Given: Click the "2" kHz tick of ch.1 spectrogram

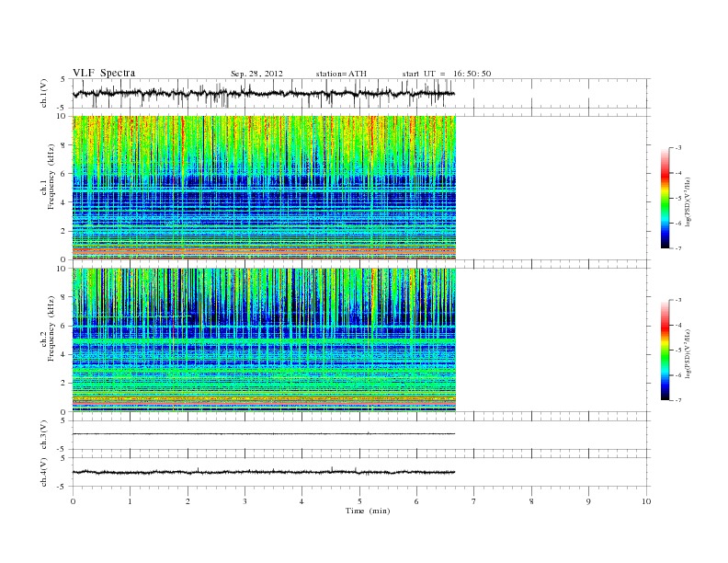Looking at the screenshot, I should [x=63, y=231].
